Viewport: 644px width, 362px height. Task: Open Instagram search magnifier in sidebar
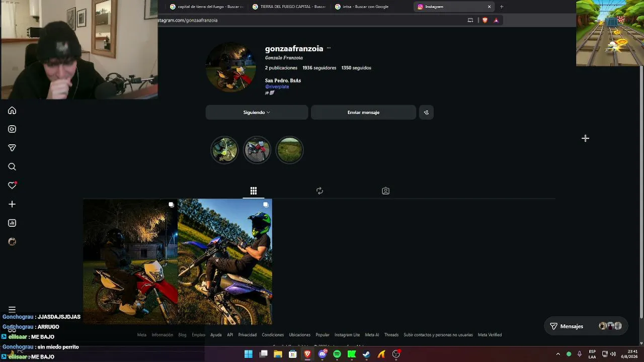(12, 167)
